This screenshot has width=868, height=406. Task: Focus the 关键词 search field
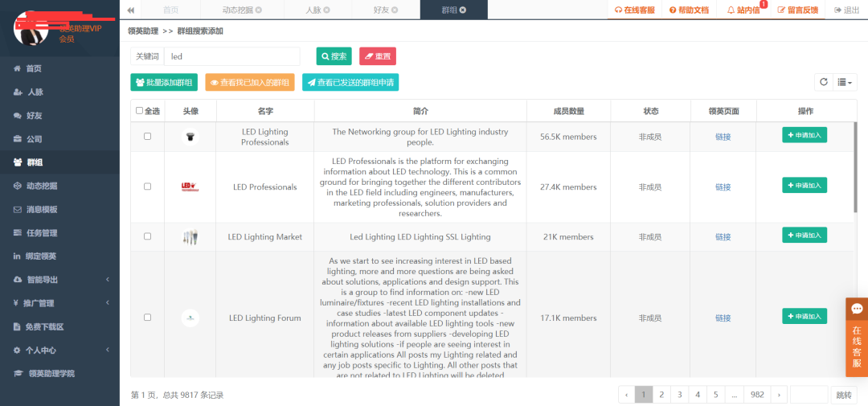click(232, 56)
